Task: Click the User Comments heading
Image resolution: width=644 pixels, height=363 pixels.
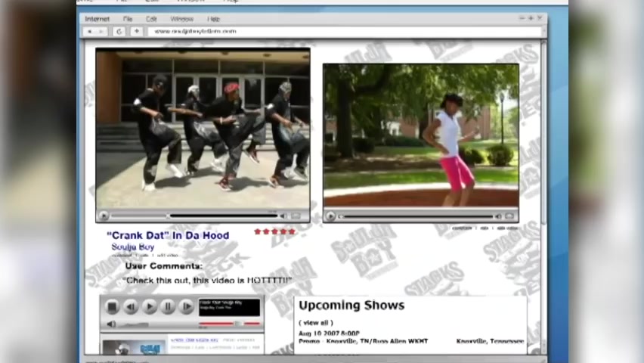Action: tap(164, 266)
